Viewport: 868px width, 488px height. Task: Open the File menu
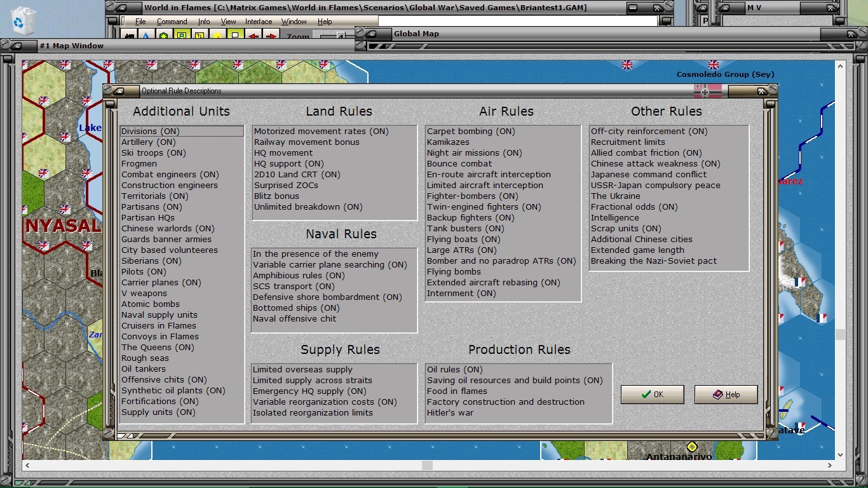click(140, 22)
